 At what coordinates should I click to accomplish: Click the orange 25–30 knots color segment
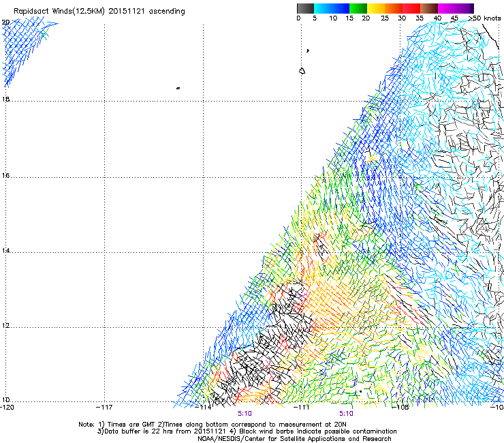tap(394, 8)
